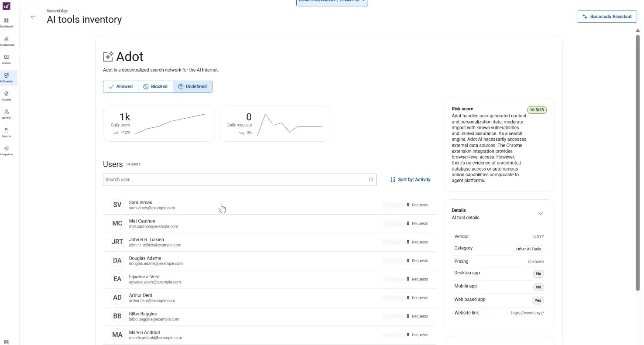Open the Barracuda Assistant

point(607,17)
